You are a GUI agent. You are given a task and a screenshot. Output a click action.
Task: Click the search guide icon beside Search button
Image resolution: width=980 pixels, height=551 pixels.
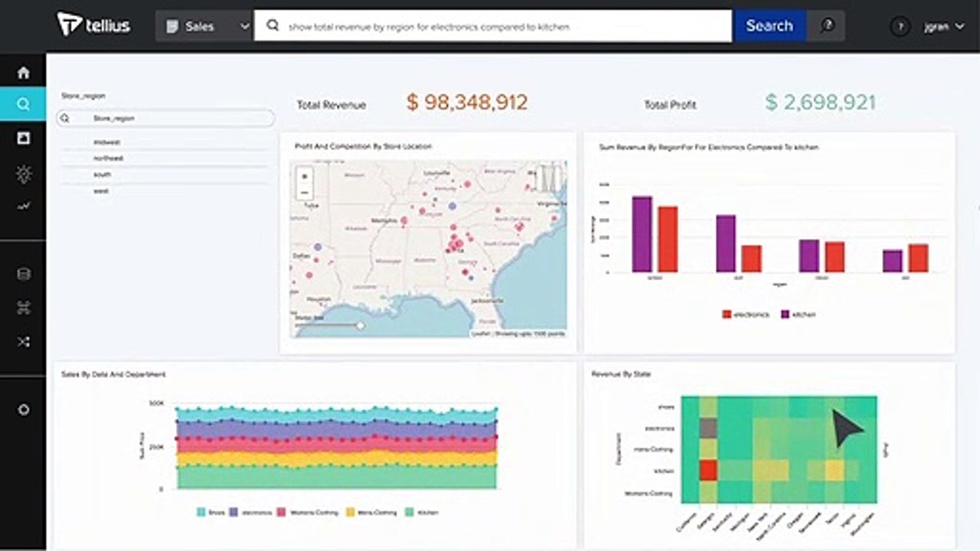point(827,25)
